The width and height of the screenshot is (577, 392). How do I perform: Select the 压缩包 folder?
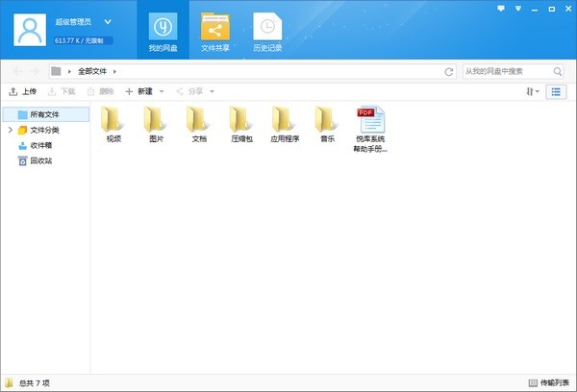[x=241, y=123]
